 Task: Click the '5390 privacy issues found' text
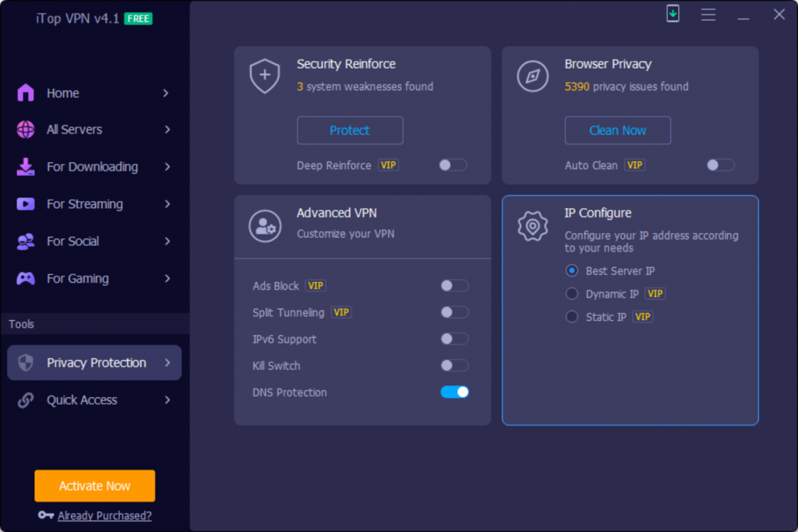point(627,86)
